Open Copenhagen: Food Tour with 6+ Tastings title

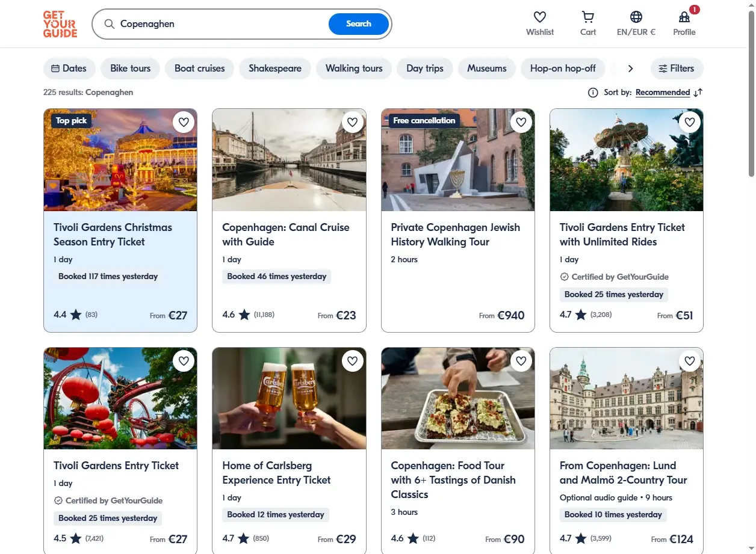[453, 480]
